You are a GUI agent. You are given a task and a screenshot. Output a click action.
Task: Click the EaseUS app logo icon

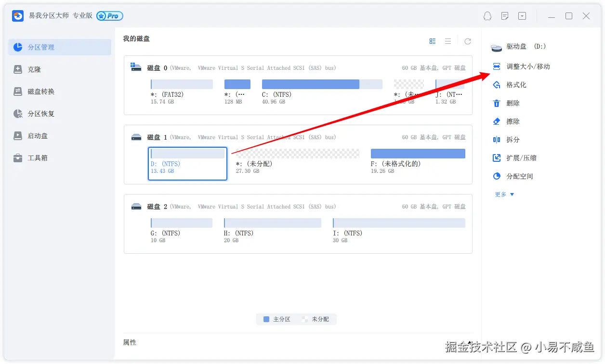18,16
